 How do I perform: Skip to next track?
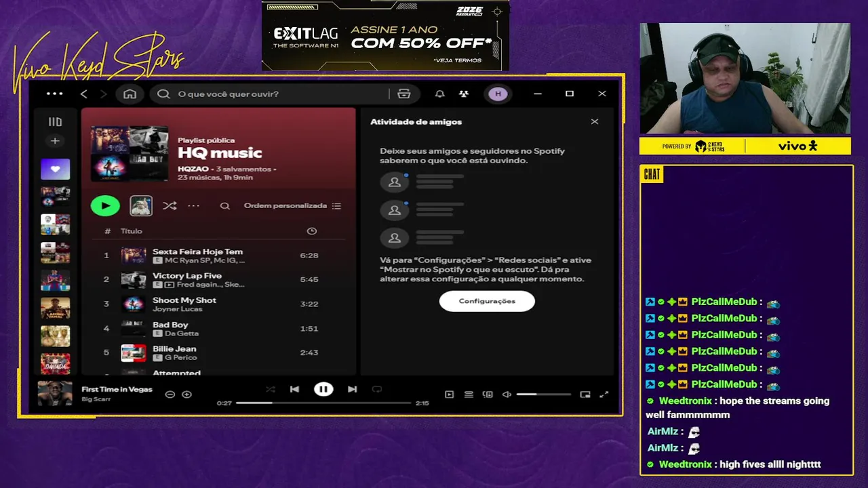pos(352,389)
